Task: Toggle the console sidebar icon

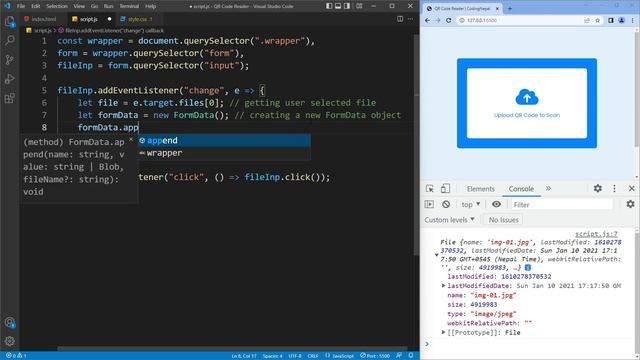Action: pos(429,204)
